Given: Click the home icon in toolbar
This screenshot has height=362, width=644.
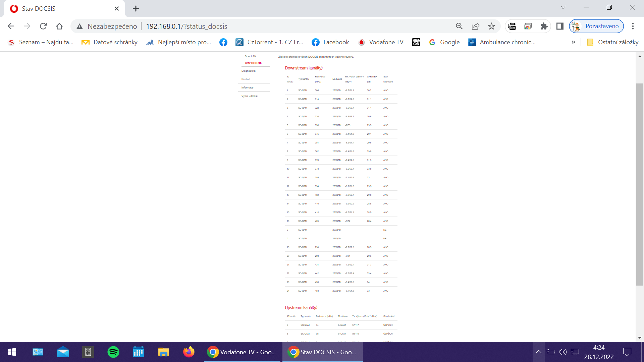Looking at the screenshot, I should (59, 26).
